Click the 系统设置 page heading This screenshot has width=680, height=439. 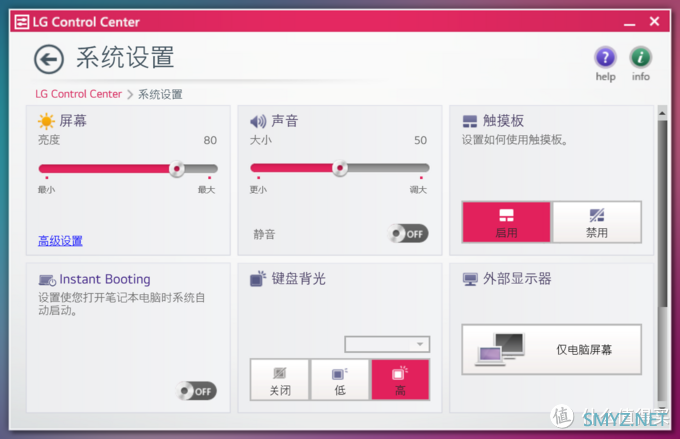click(x=125, y=58)
